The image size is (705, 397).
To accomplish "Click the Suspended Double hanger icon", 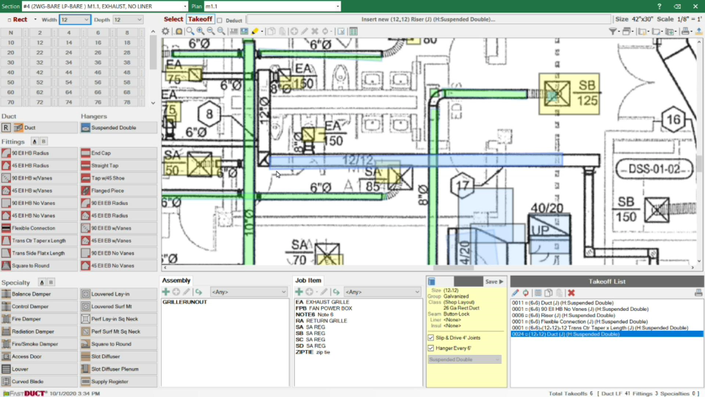I will point(85,128).
